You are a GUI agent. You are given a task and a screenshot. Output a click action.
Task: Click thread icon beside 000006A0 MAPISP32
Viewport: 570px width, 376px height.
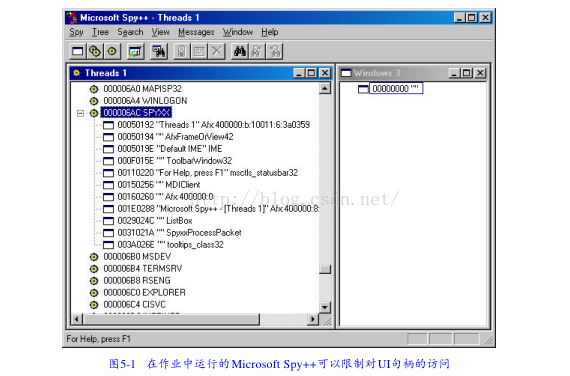[94, 89]
